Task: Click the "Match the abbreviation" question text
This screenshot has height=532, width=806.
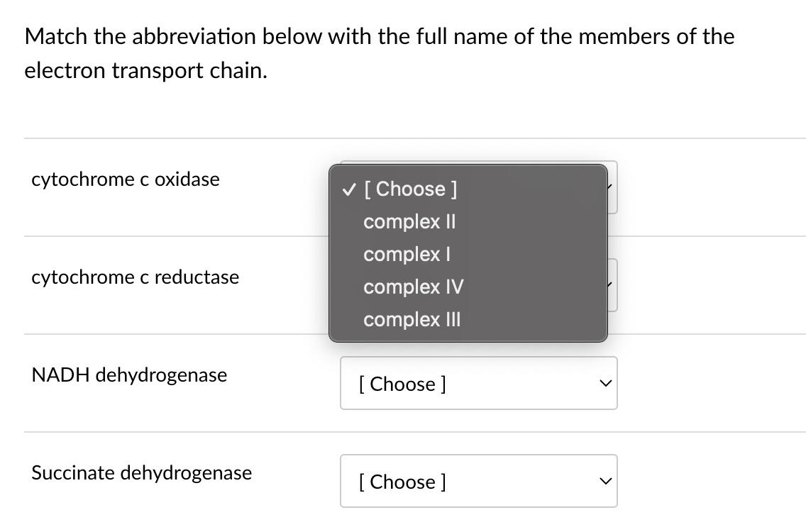Action: click(379, 36)
